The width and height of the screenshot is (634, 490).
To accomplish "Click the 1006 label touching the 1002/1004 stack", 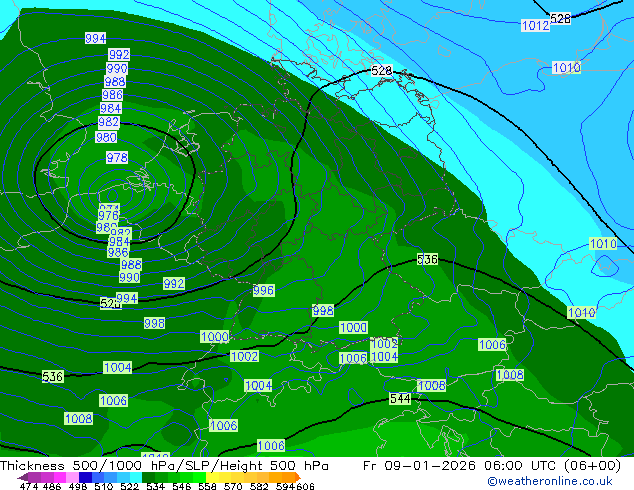I will pos(353,358).
